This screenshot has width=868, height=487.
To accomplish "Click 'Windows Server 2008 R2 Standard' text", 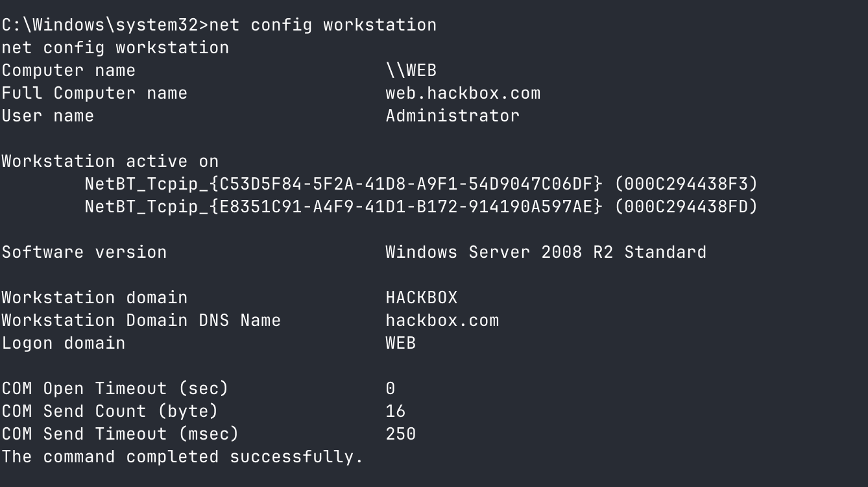I will 546,252.
